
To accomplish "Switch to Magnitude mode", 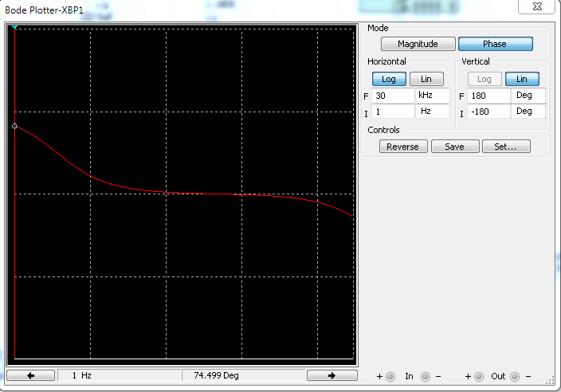I will coord(418,45).
